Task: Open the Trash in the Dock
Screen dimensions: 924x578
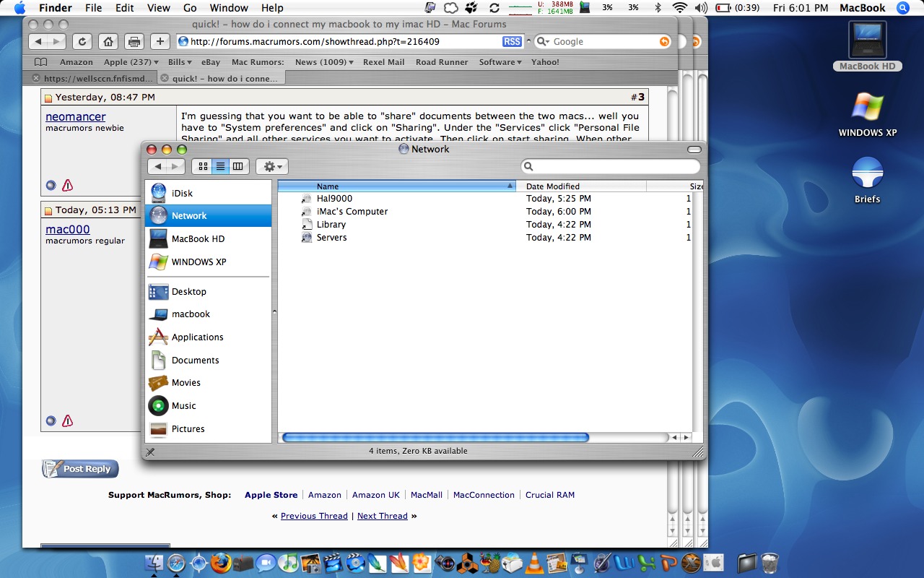Action: 770,563
